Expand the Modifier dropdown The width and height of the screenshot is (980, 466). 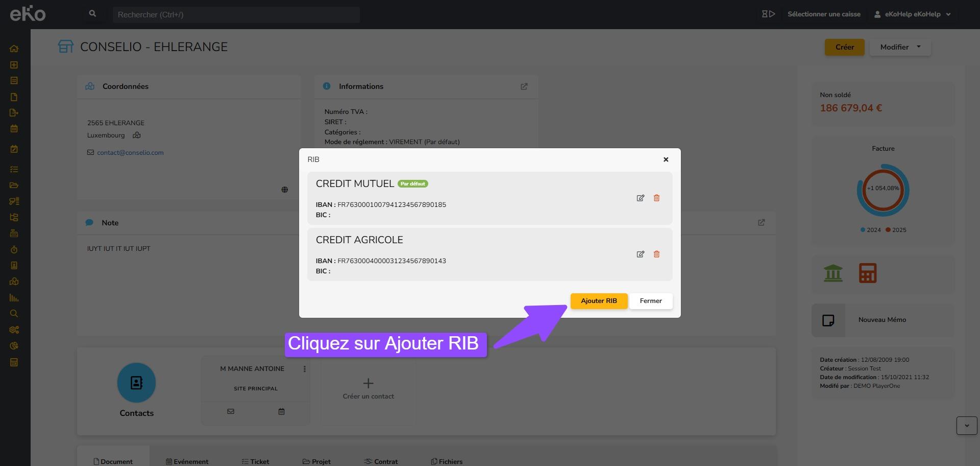click(900, 47)
